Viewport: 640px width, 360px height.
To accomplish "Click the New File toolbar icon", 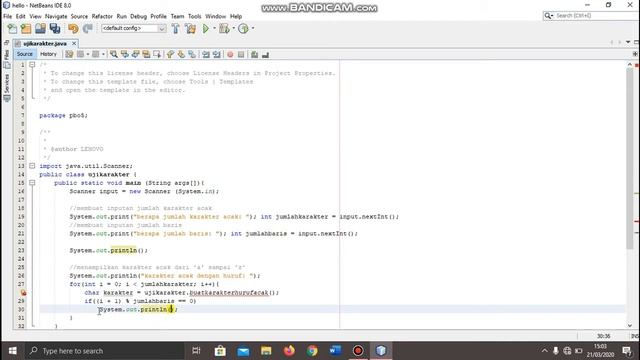I will tap(12, 29).
